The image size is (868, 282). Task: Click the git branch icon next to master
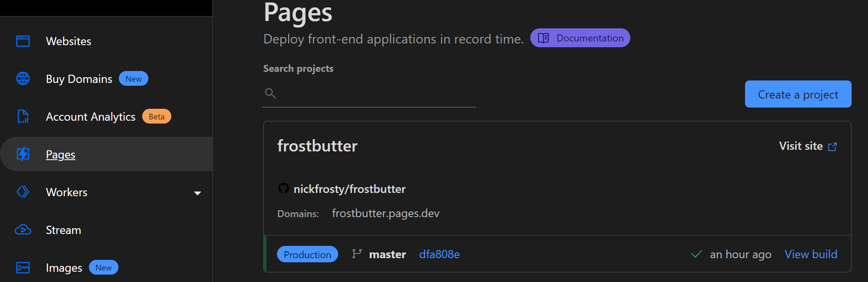[x=357, y=254]
